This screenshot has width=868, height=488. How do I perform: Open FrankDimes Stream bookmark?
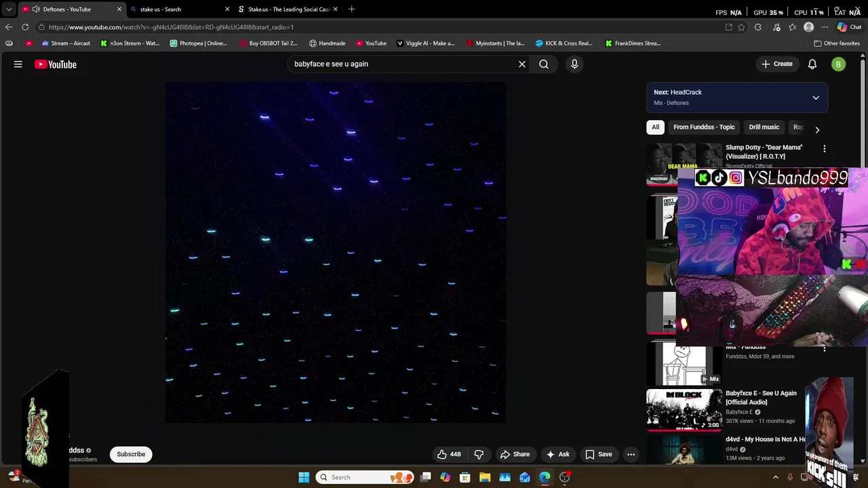coord(633,43)
